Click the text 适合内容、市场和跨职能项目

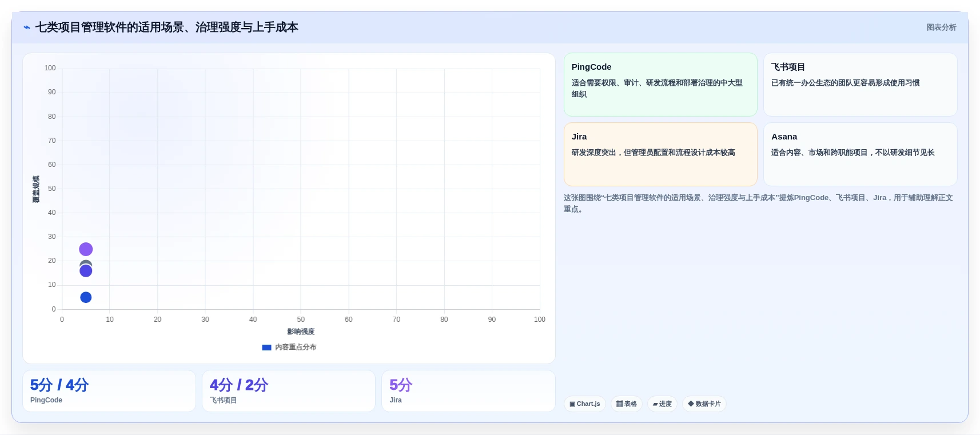[819, 153]
